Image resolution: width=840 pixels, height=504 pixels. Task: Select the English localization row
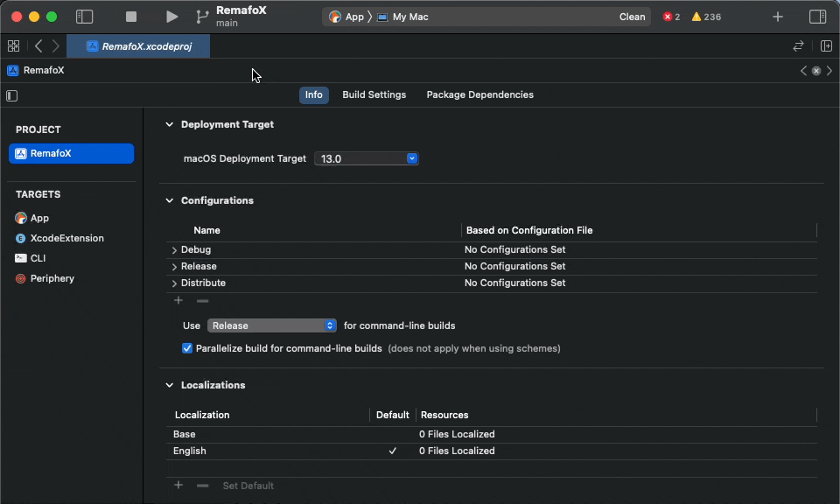click(262, 451)
